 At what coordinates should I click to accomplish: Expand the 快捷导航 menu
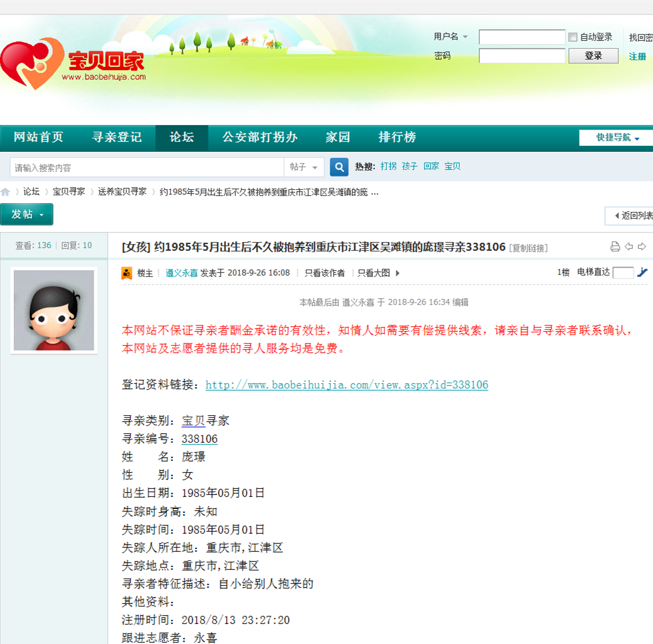click(617, 138)
